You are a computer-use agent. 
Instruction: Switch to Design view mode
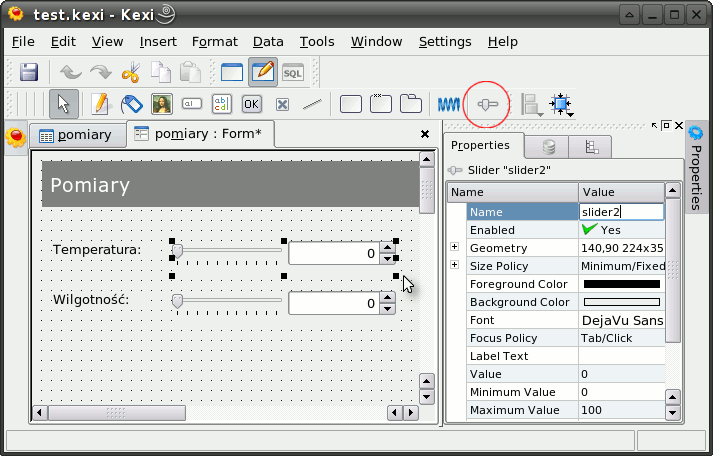[x=263, y=72]
